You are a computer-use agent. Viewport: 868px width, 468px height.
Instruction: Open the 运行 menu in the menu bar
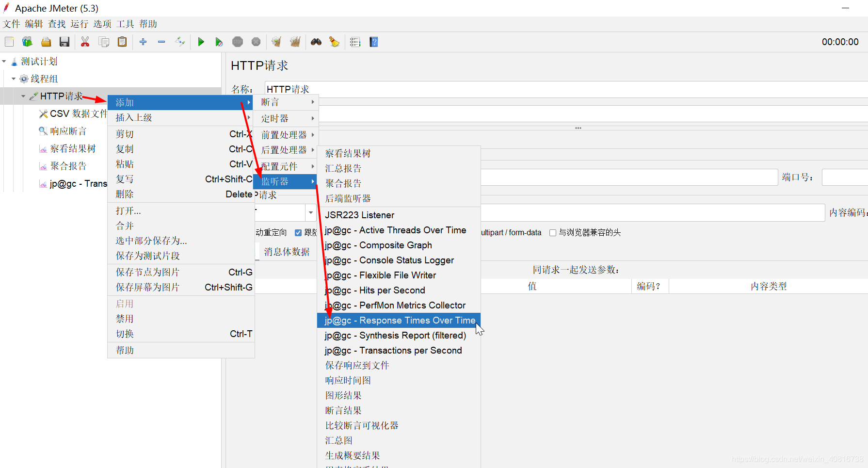click(x=80, y=24)
